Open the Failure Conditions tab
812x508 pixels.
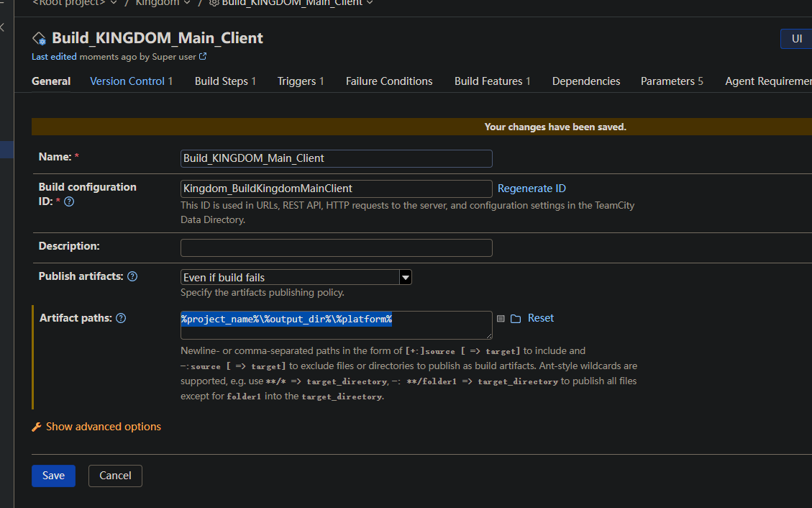click(389, 81)
